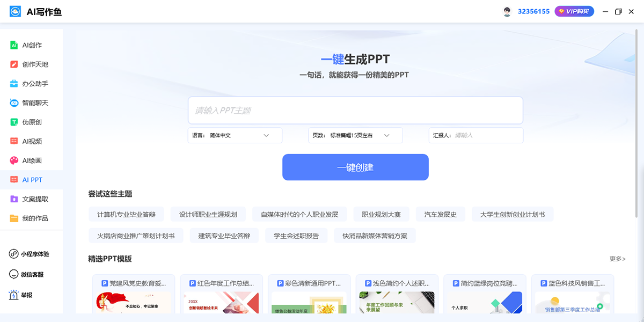Image resolution: width=644 pixels, height=322 pixels.
Task: Open the 页数 标准篇幅15页左右 dropdown
Action: [x=355, y=135]
